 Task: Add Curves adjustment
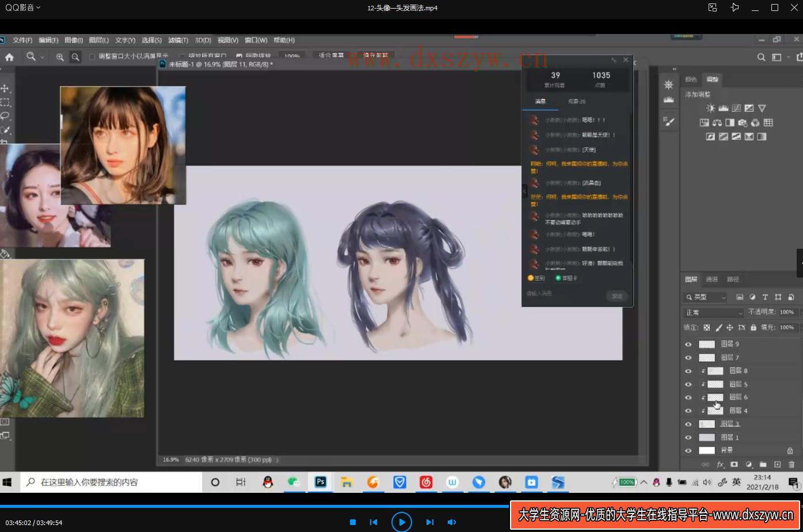736,108
